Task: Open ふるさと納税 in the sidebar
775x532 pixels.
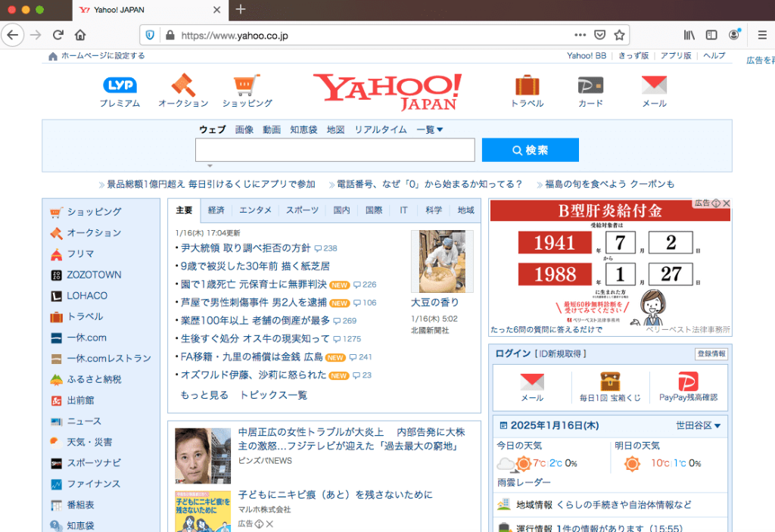Action: pyautogui.click(x=94, y=379)
